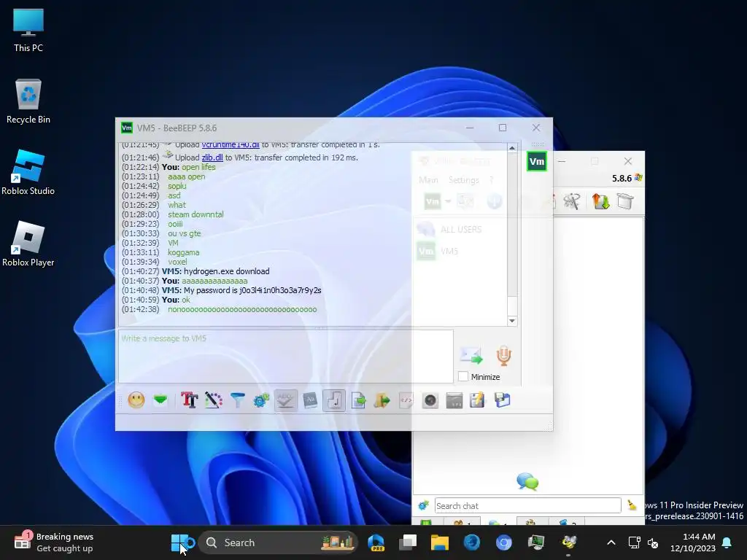This screenshot has width=747, height=560.
Task: Open the emoticons picker in chat toolbar
Action: pyautogui.click(x=136, y=400)
